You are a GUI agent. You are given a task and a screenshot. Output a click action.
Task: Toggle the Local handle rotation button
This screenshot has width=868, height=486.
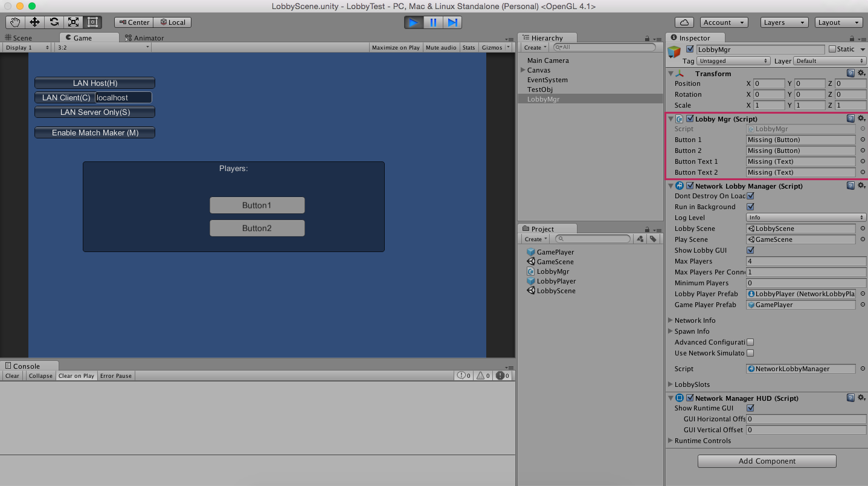(x=173, y=22)
